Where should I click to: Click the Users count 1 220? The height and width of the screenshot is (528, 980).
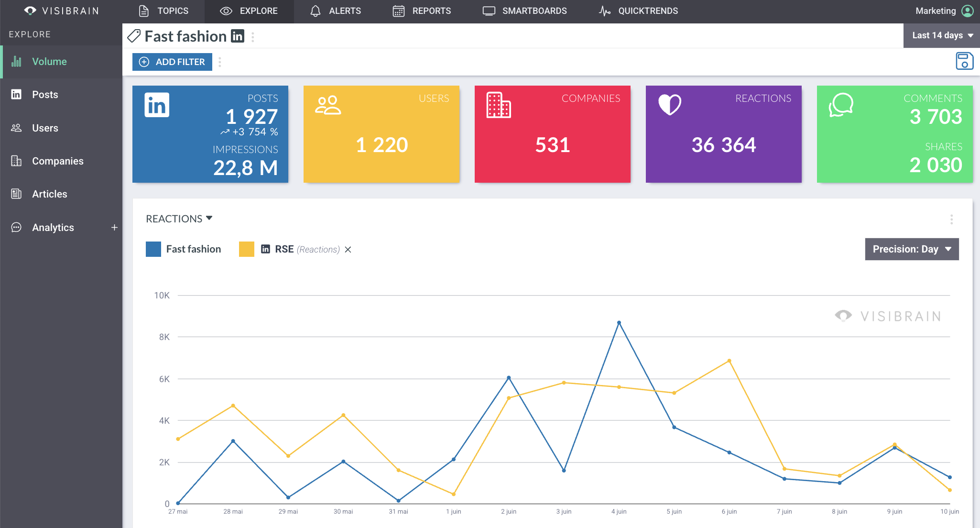[x=381, y=144]
